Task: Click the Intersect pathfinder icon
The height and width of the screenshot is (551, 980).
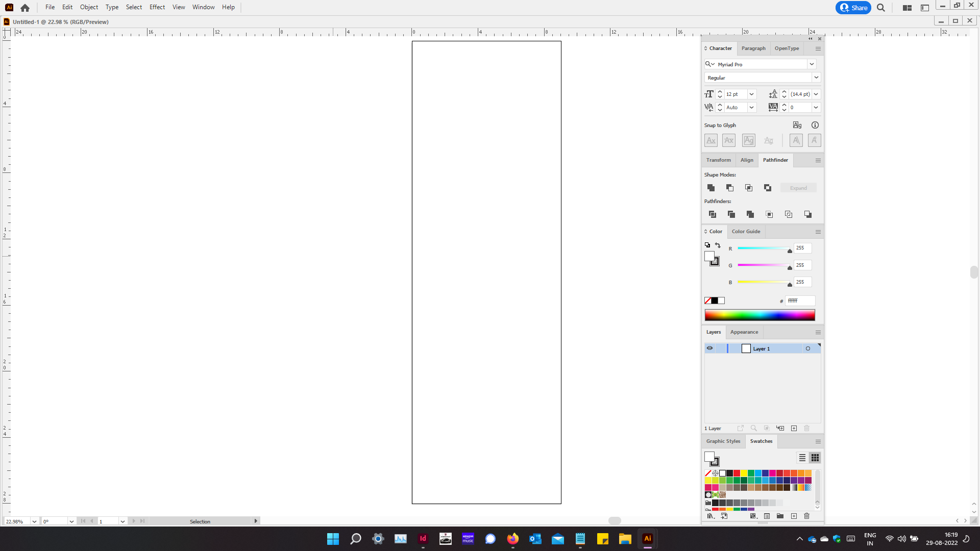Action: click(x=749, y=188)
